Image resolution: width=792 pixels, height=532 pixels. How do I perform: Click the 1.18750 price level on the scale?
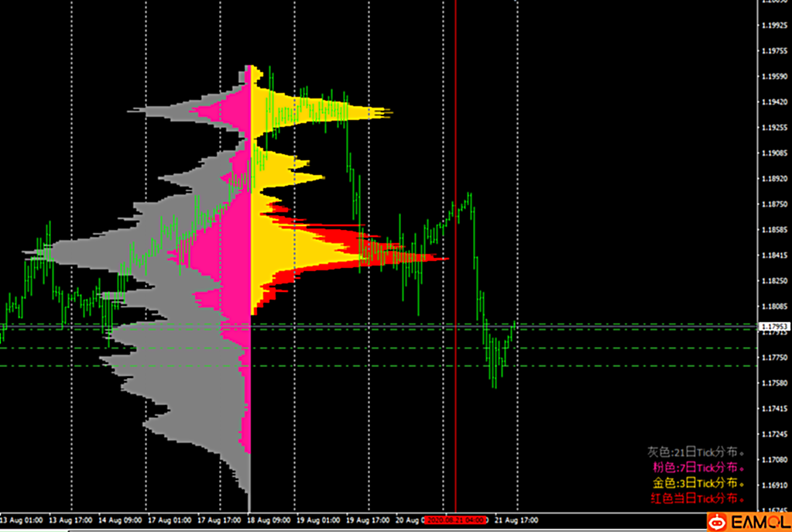[x=773, y=204]
